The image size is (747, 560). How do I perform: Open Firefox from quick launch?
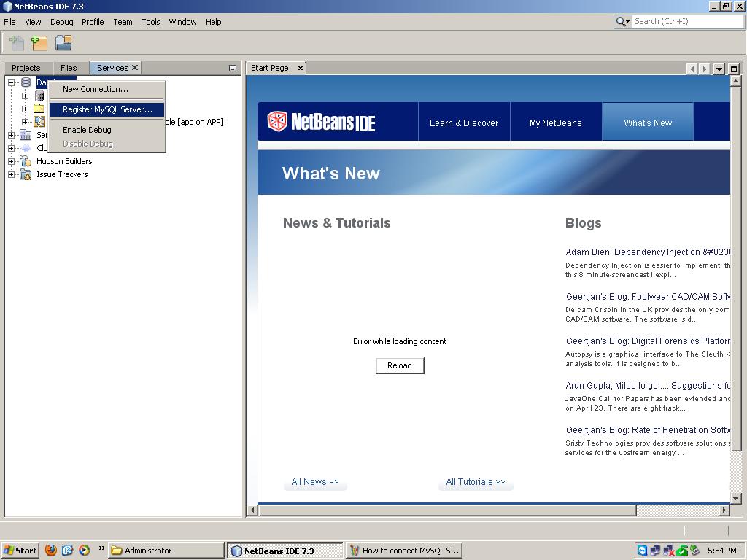[x=51, y=551]
